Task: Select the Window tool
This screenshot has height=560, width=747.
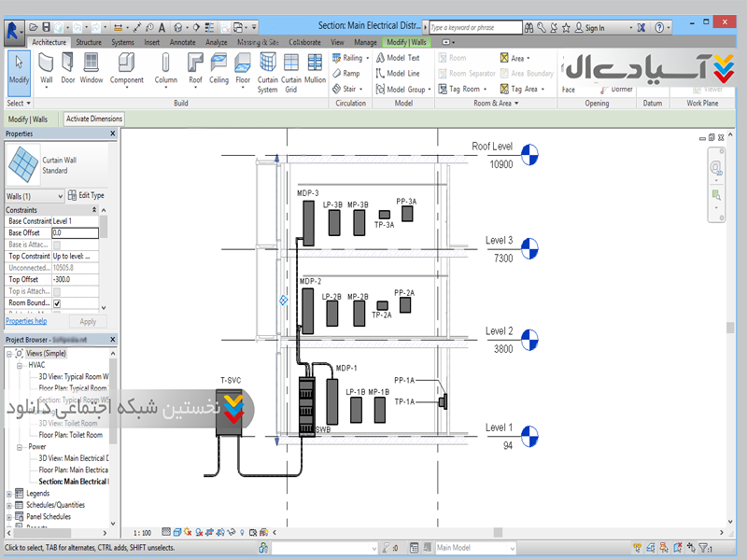Action: click(92, 68)
